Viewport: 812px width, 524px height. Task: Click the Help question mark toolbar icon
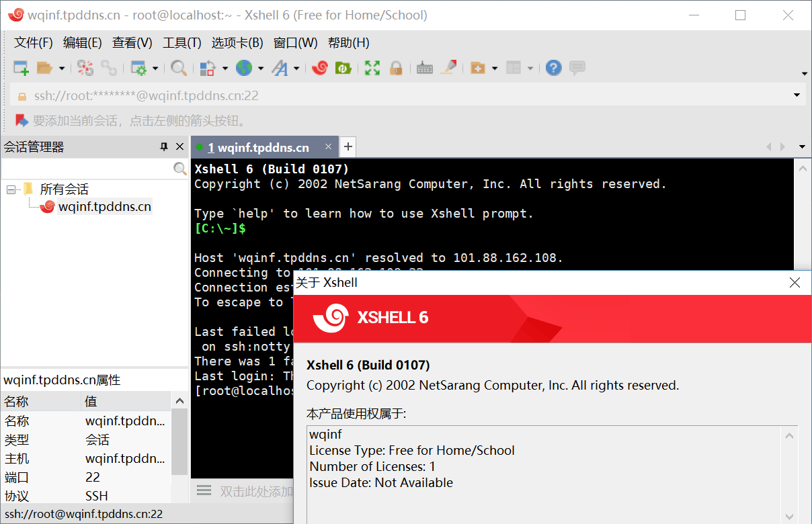click(553, 67)
